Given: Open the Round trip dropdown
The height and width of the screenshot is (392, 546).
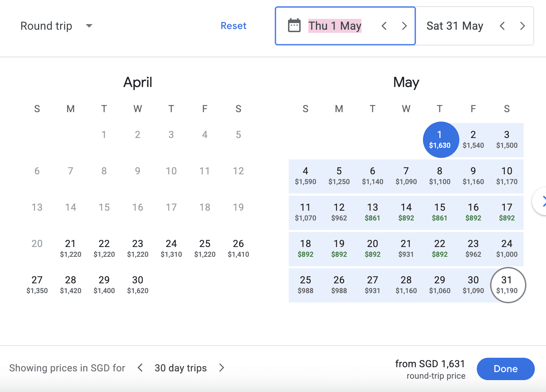Looking at the screenshot, I should click(x=57, y=26).
